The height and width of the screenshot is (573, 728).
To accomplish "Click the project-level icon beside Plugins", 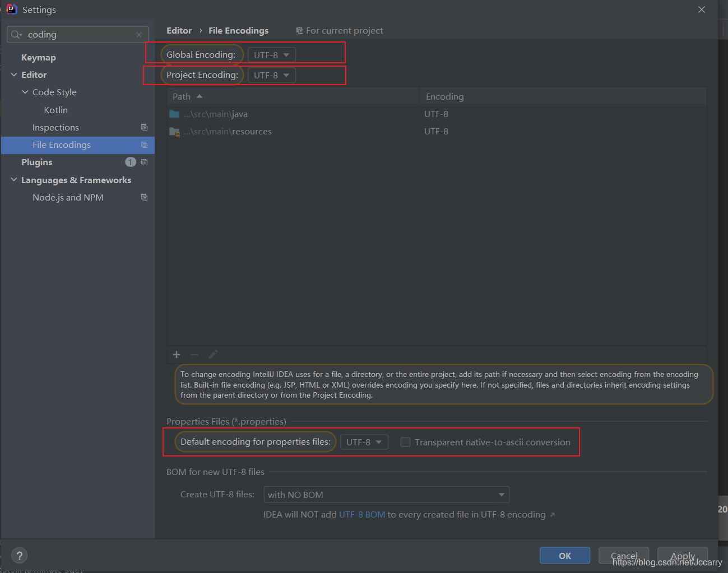I will tap(144, 162).
